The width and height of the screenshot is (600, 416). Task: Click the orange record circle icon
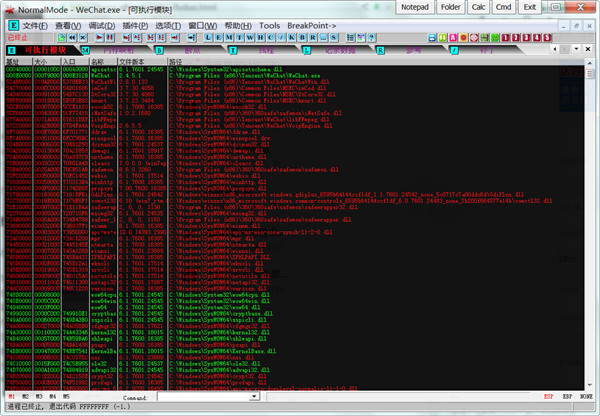463,38
